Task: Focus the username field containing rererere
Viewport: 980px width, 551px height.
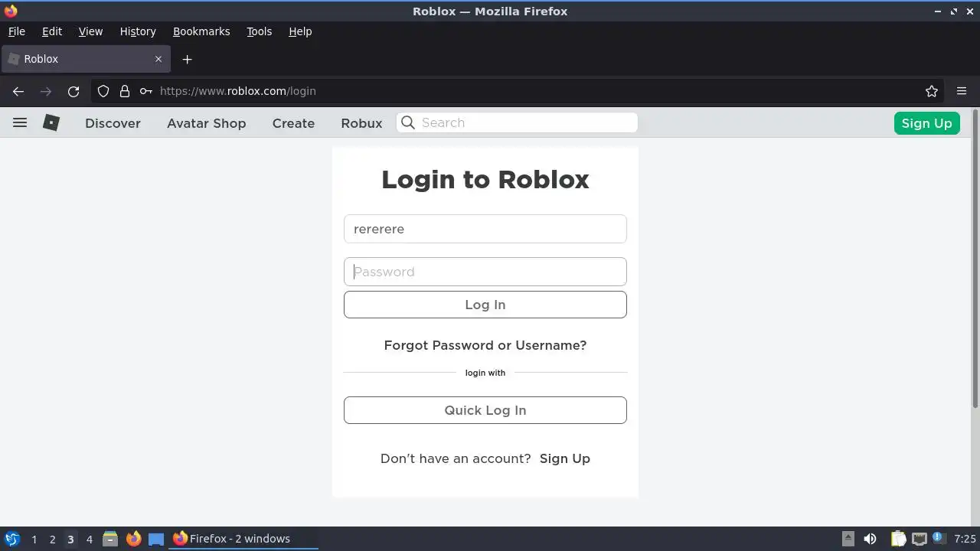Action: tap(485, 229)
